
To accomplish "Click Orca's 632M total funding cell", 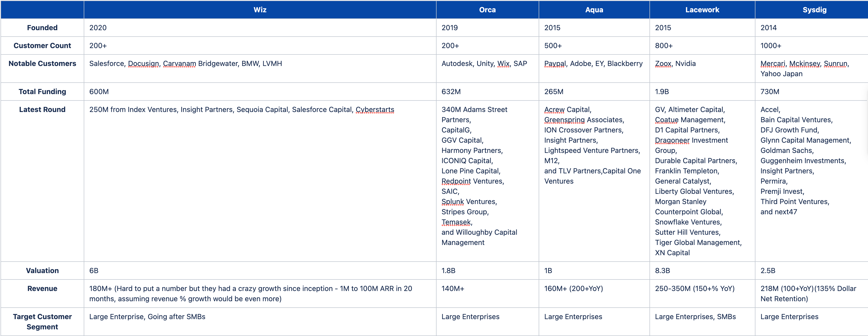I will click(451, 92).
